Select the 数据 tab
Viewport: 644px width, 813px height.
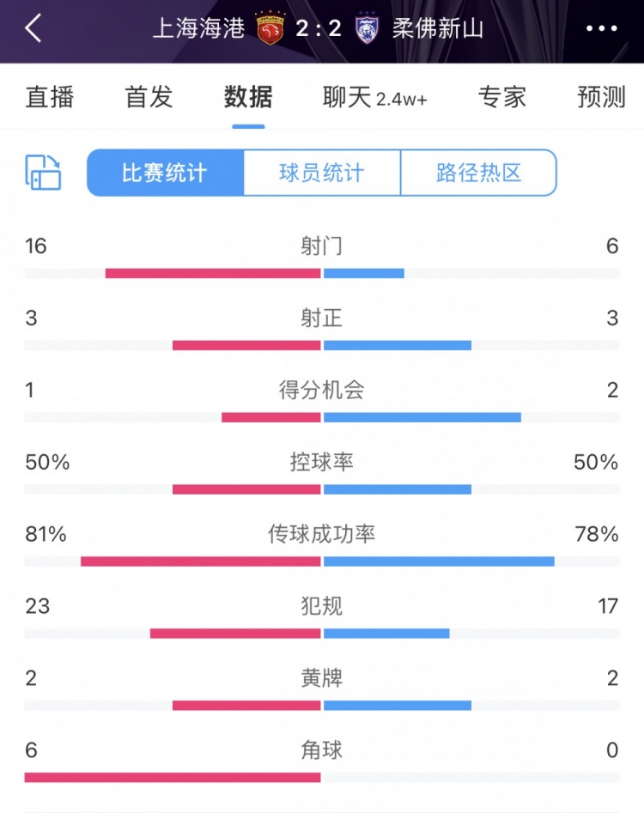(x=248, y=97)
